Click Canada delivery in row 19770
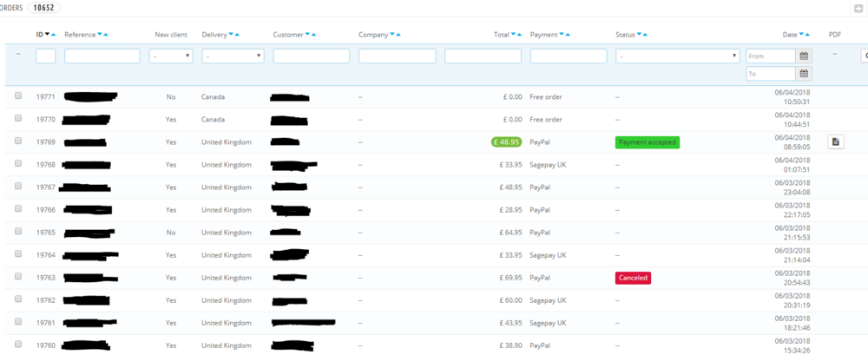Screen dimensions: 868x355 click(214, 120)
